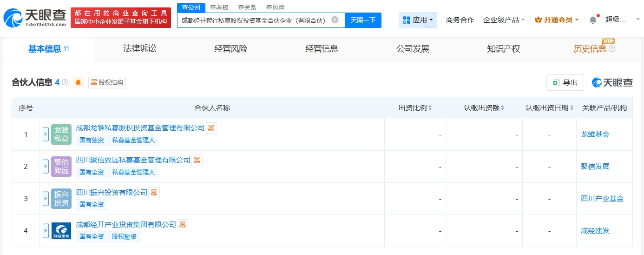The height and width of the screenshot is (255, 644).
Task: Sort by 认缴出资额 column
Action: [484, 108]
